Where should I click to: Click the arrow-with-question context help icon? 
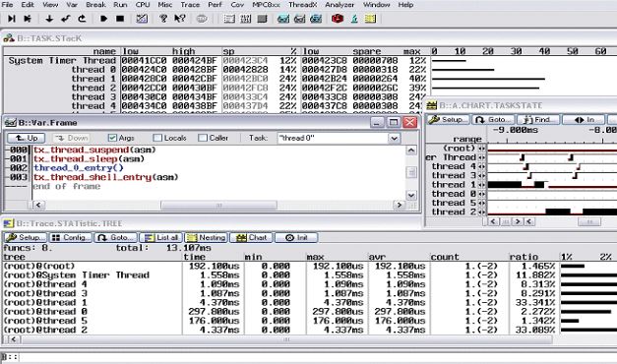tap(180, 19)
